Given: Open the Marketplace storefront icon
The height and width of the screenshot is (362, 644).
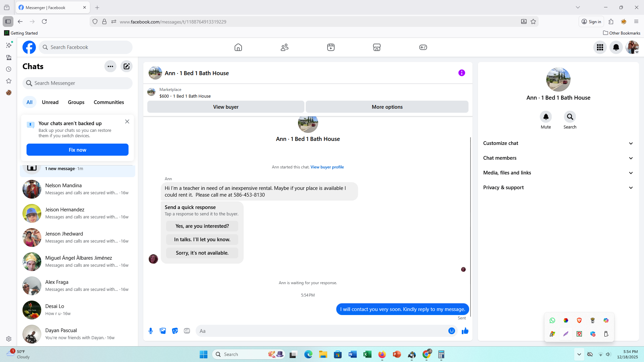Looking at the screenshot, I should point(377,47).
